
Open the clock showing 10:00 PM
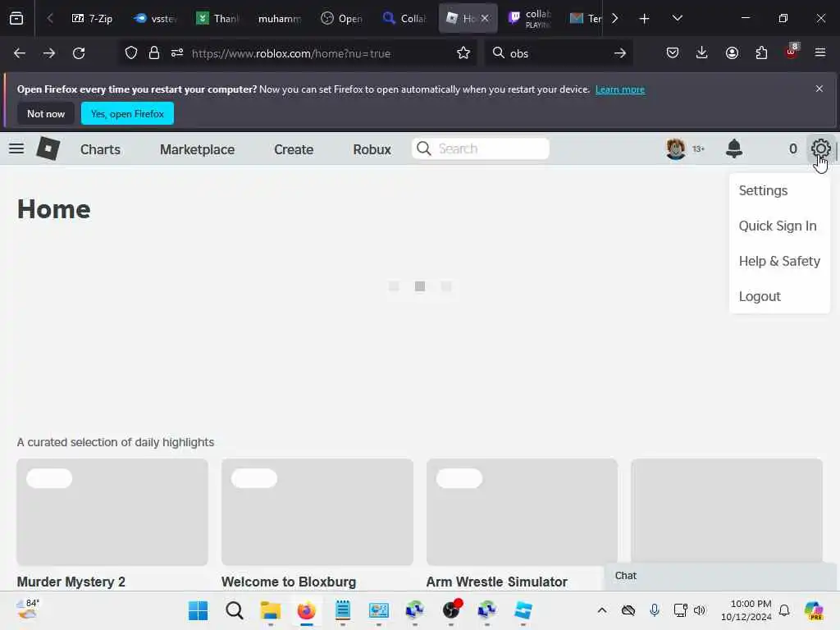(746, 610)
